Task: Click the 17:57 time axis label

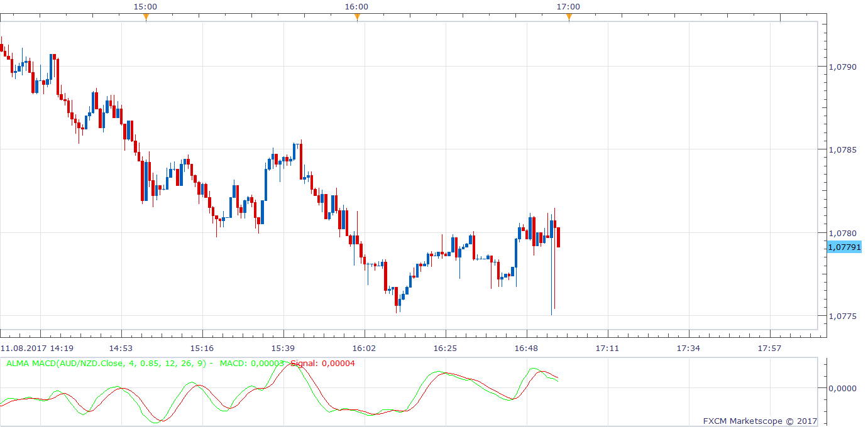Action: [x=769, y=348]
